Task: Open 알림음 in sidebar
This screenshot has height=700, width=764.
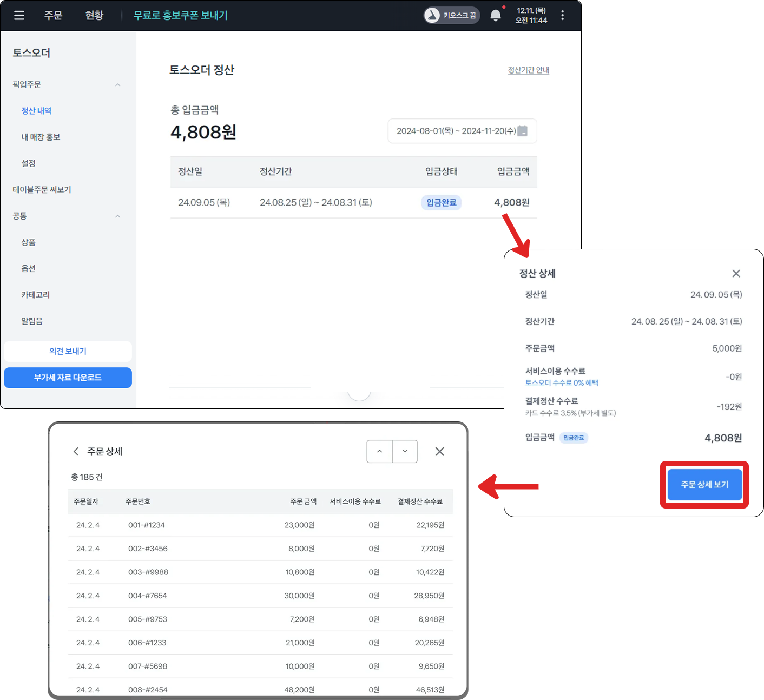Action: pyautogui.click(x=31, y=321)
